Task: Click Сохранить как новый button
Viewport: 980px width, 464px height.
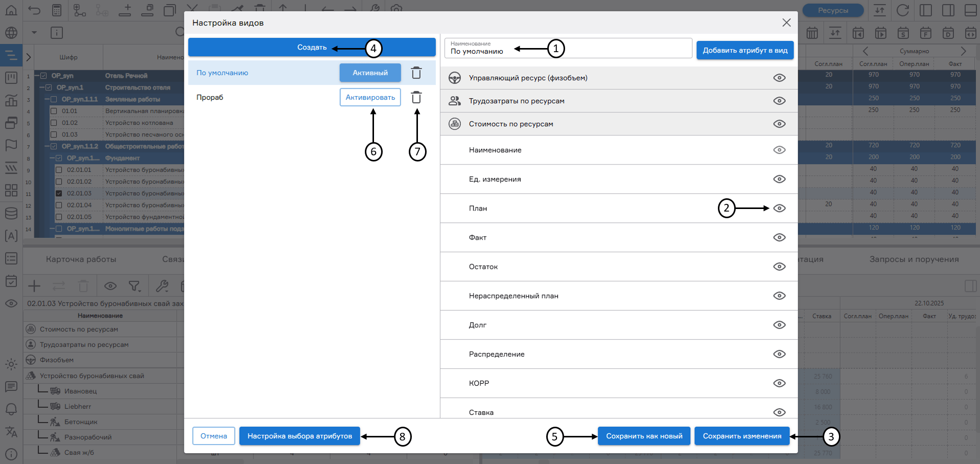Action: (644, 436)
